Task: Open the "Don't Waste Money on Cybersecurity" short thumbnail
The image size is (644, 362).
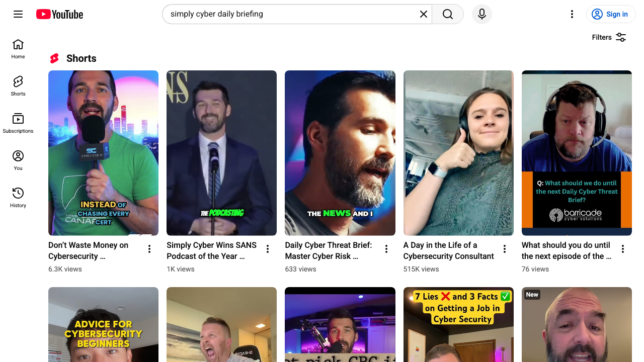Action: [103, 153]
